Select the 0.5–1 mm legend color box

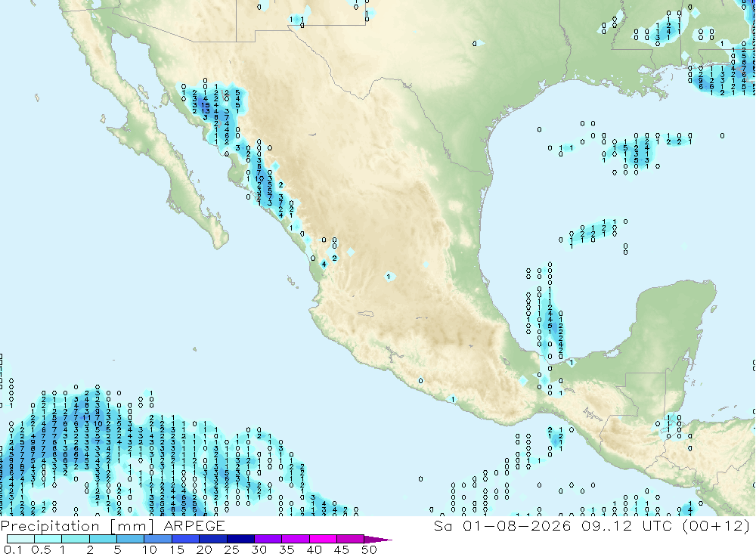(x=48, y=539)
